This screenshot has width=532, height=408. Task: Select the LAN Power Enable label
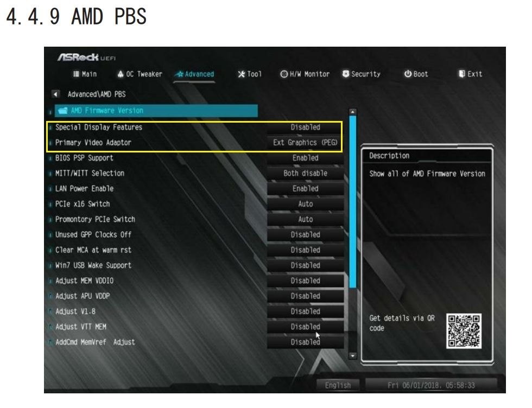pos(84,189)
